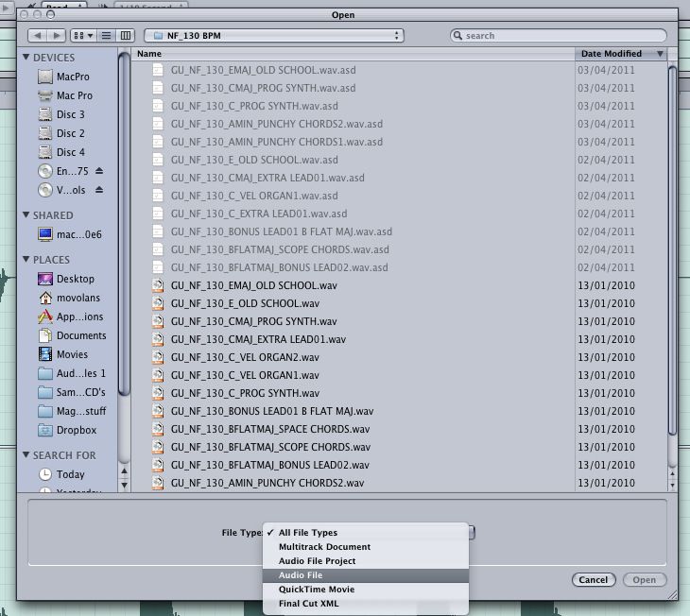The width and height of the screenshot is (690, 616).
Task: Choose Audio File Project file type
Action: pos(365,560)
